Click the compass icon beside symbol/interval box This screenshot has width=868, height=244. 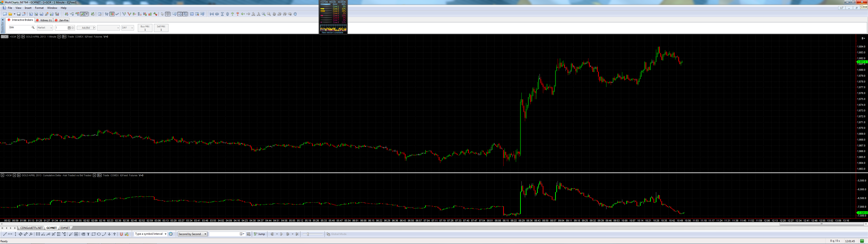(x=171, y=234)
